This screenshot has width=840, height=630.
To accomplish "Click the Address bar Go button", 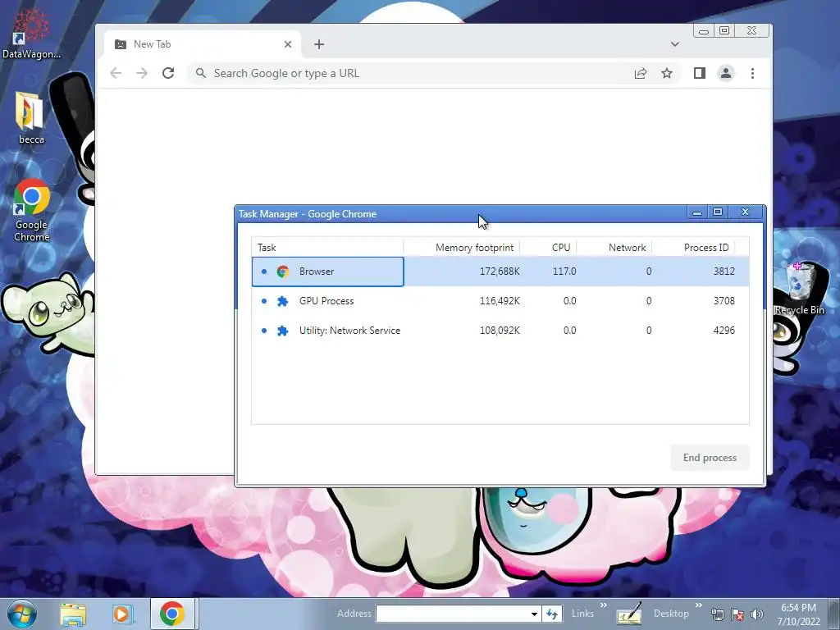I will click(552, 614).
